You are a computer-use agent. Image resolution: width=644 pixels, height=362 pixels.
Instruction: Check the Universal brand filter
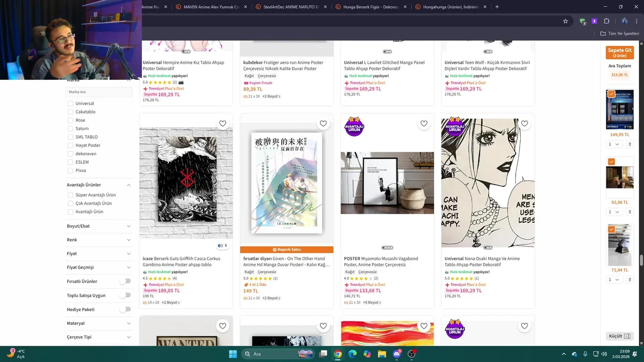[70, 104]
